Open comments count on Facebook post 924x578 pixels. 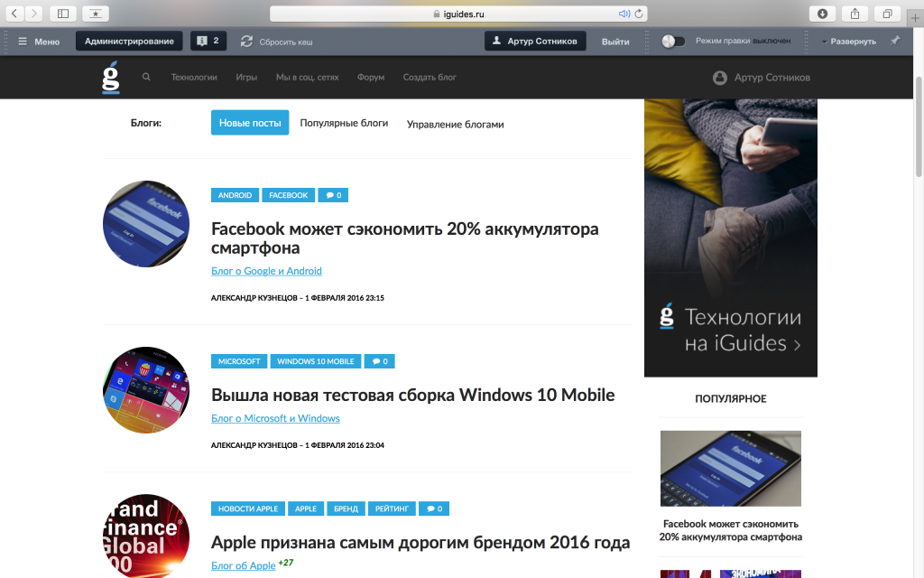333,195
